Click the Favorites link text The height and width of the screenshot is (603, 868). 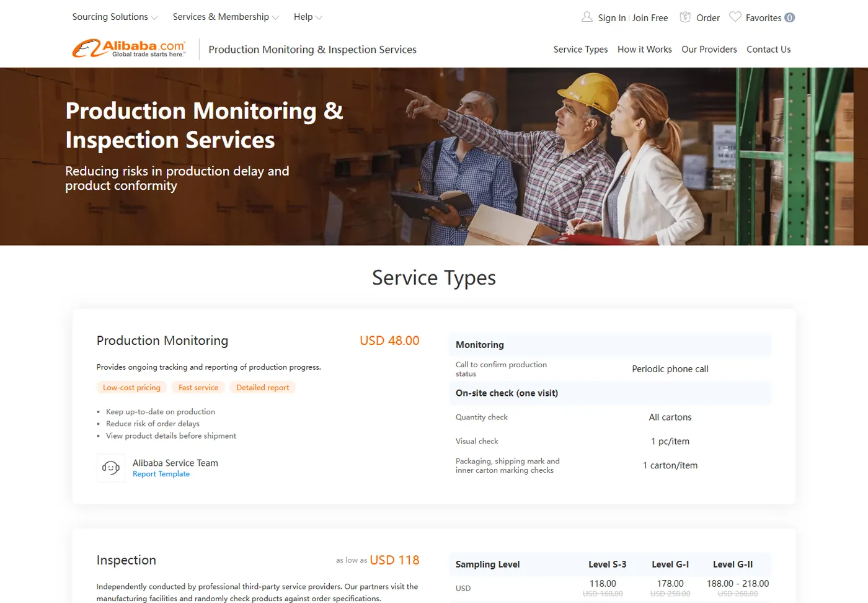point(764,18)
